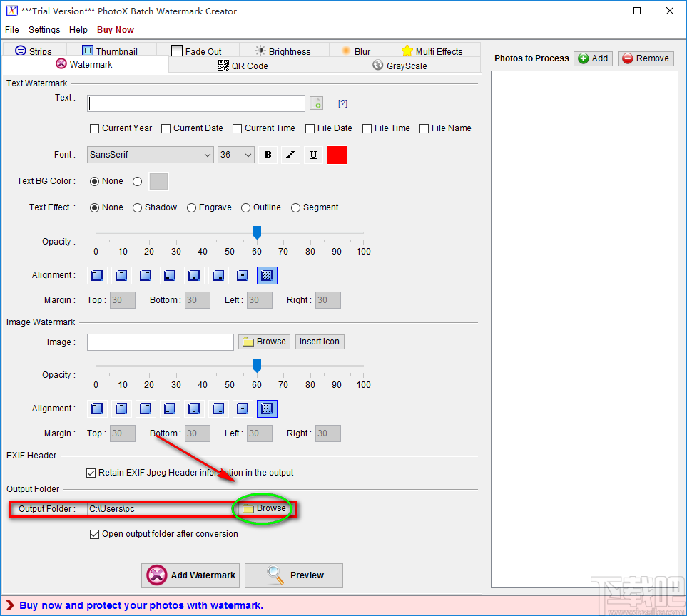
Task: Add photos to process list
Action: click(x=593, y=58)
